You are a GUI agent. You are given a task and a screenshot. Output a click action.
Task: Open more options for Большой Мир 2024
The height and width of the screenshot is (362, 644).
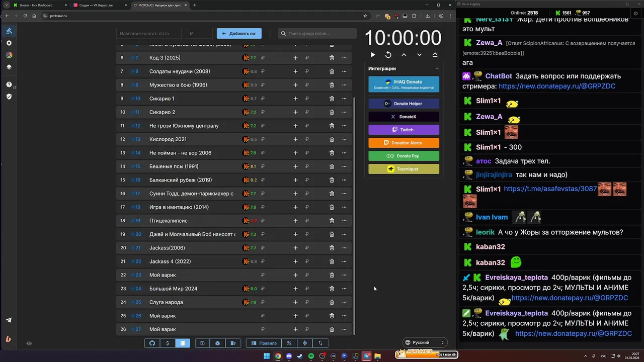coord(344,289)
